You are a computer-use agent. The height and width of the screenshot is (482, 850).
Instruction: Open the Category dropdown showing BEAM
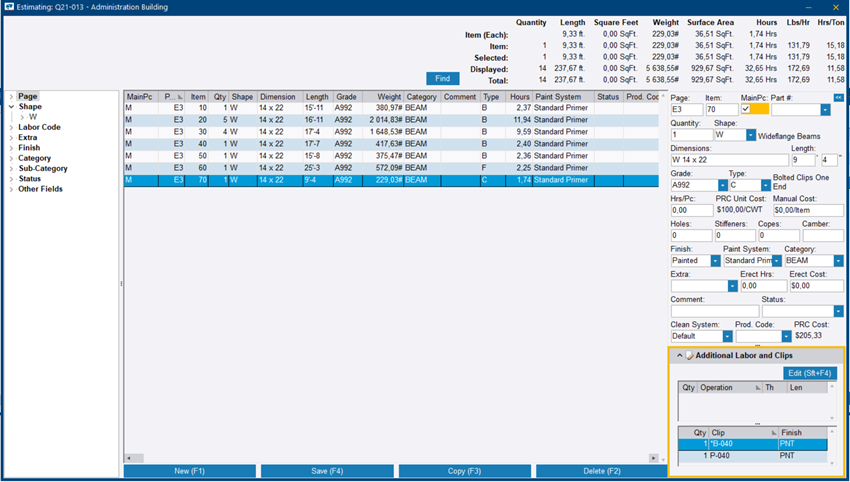[839, 261]
